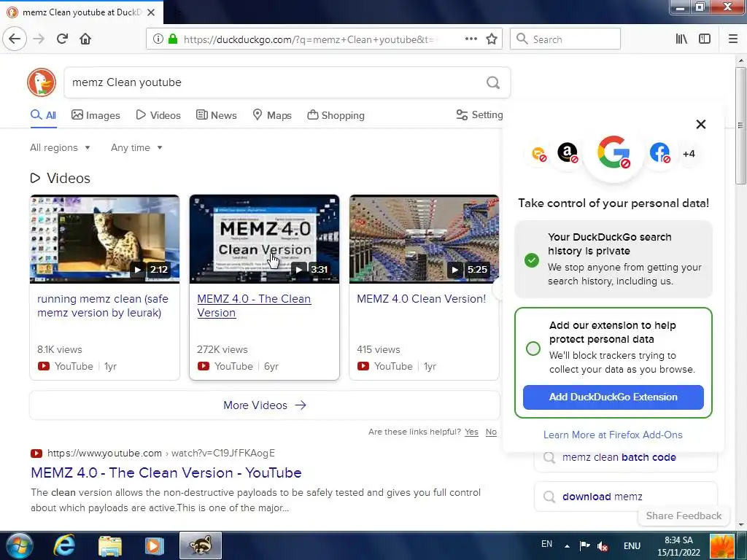Toggle the add extension radio circle

pyautogui.click(x=533, y=349)
